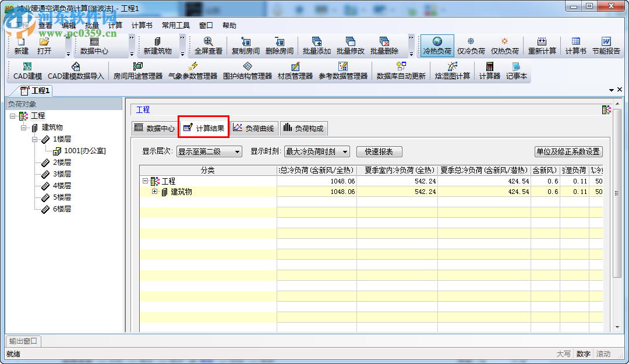Viewport: 629px width, 364px height.
Task: Open 显示时刻 dropdown
Action: click(x=317, y=151)
